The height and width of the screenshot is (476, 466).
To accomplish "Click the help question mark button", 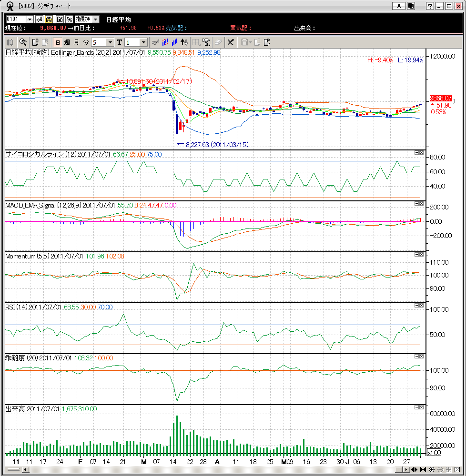I will [x=430, y=6].
